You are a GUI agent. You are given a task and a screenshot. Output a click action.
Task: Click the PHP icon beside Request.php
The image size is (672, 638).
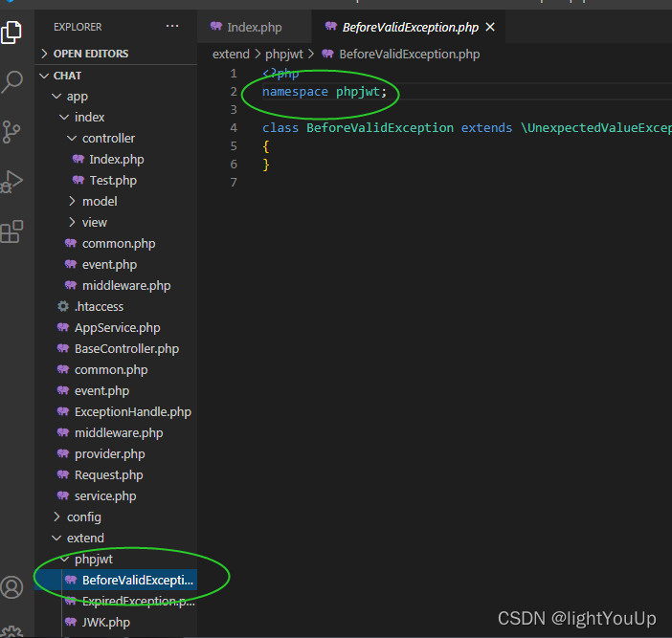[x=63, y=474]
